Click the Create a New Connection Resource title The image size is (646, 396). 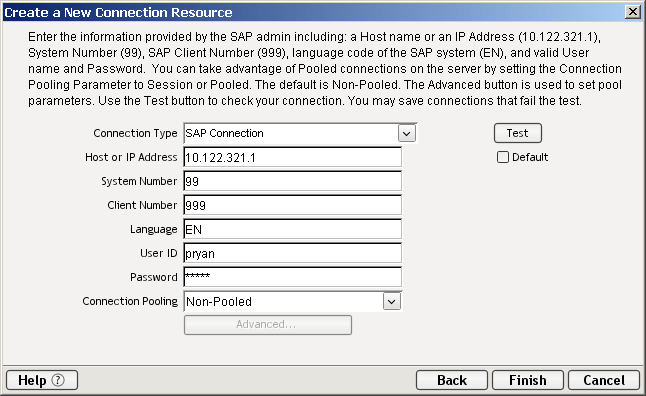coord(118,12)
